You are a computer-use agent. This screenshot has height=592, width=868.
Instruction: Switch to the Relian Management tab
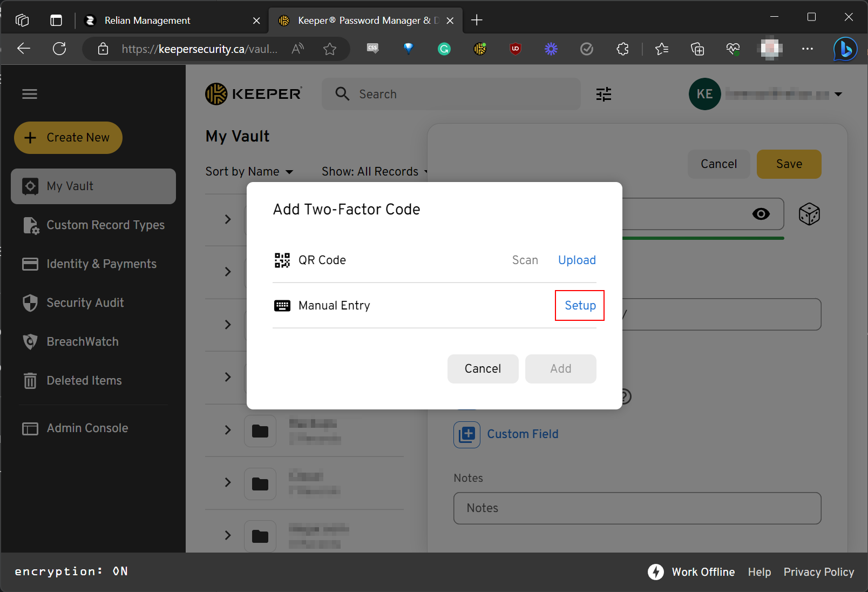[x=147, y=21]
